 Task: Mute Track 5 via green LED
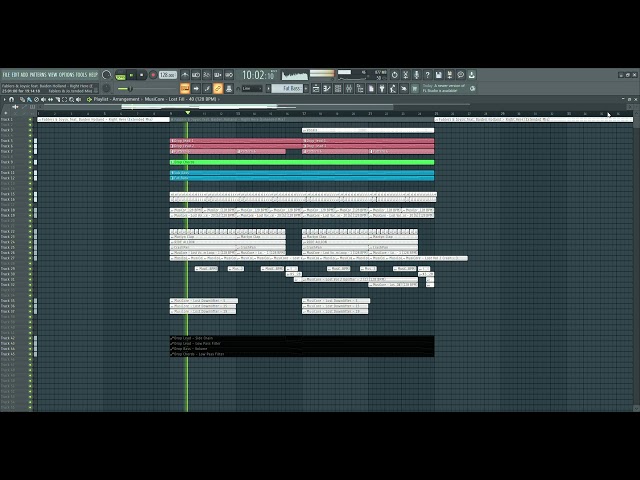pos(30,141)
